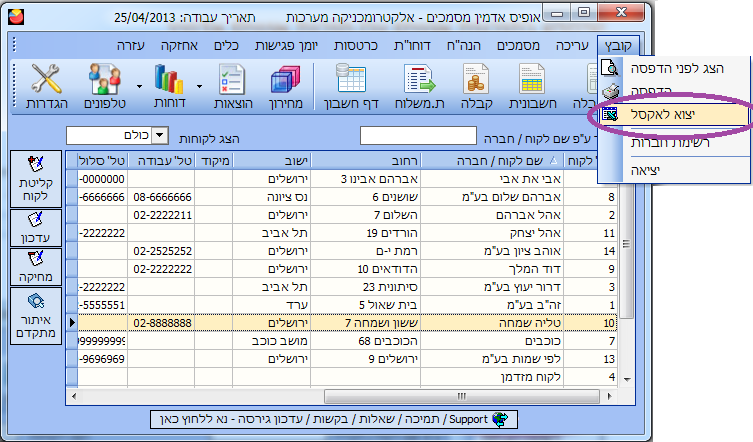Image resolution: width=753 pixels, height=442 pixels.
Task: Open איתור מתקדם advanced search
Action: tap(36, 316)
